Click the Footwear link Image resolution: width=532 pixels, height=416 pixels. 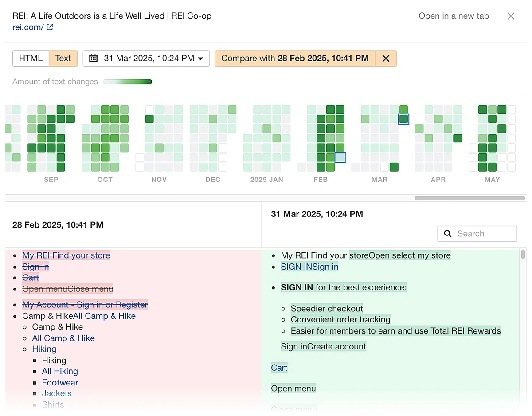(60, 382)
